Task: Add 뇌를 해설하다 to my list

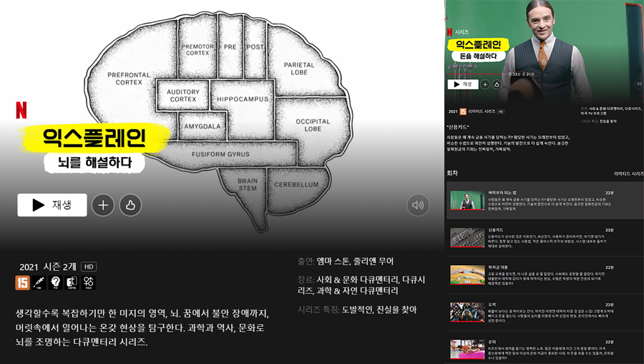Action: coord(102,205)
